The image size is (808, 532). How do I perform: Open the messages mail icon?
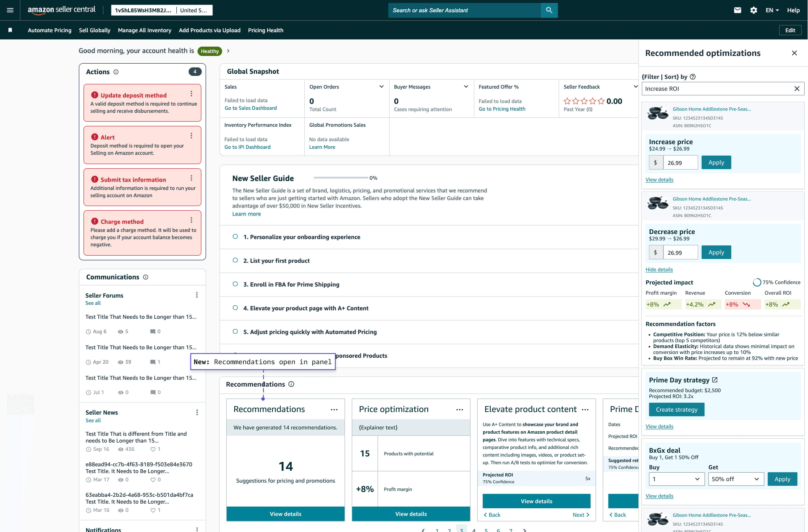737,10
